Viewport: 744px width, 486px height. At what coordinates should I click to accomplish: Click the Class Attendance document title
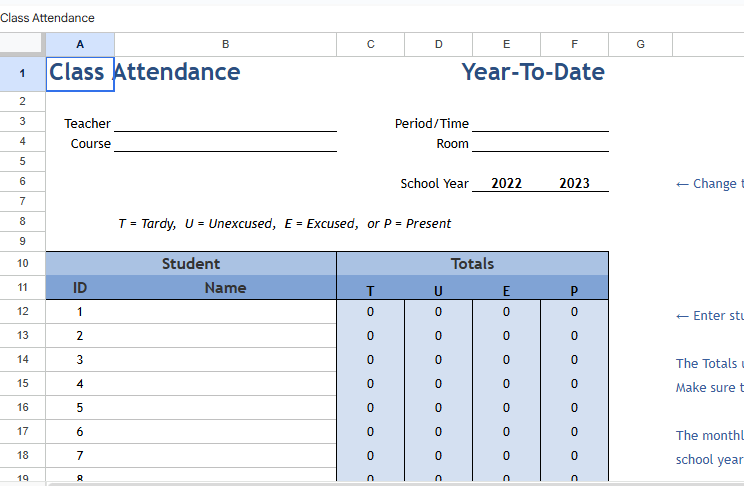47,18
